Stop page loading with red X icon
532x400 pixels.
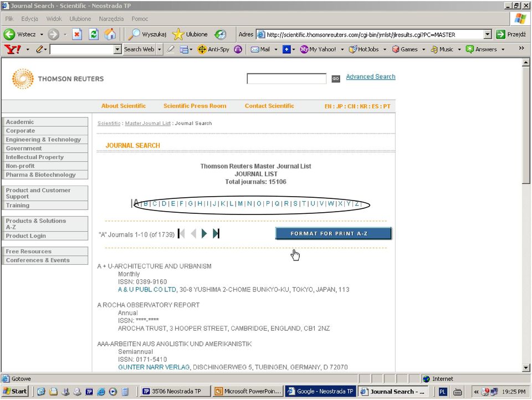pos(78,34)
